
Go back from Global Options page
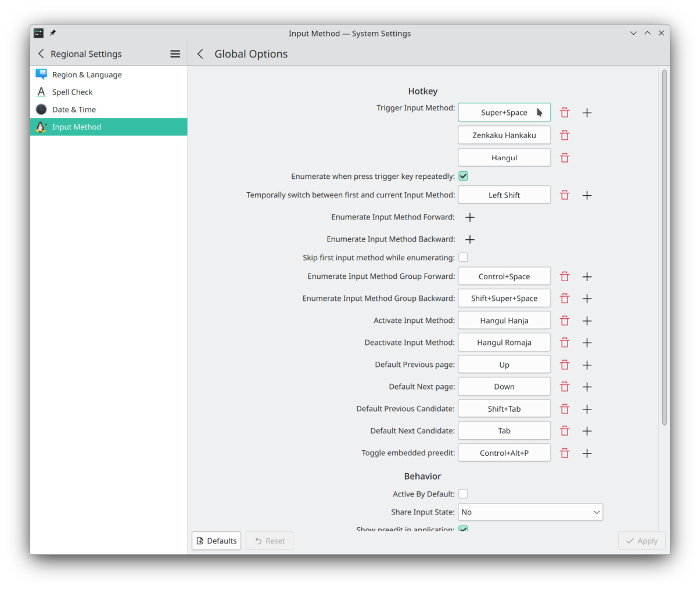click(x=200, y=54)
